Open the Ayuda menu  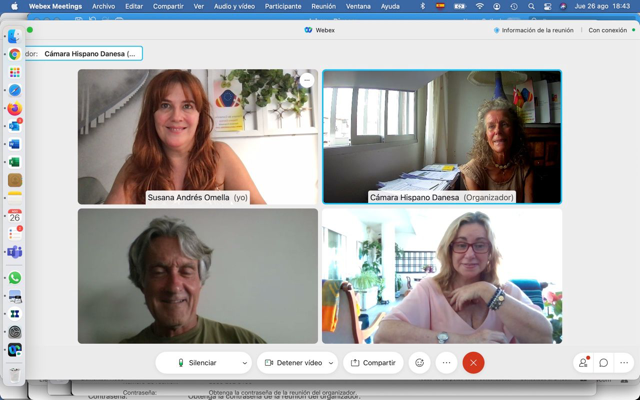pos(390,6)
